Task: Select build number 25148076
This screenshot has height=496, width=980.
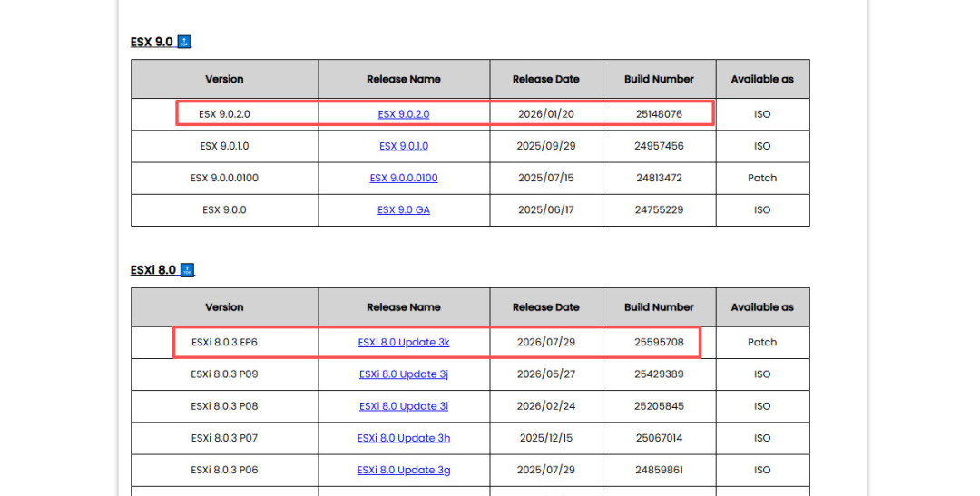Action: point(660,114)
